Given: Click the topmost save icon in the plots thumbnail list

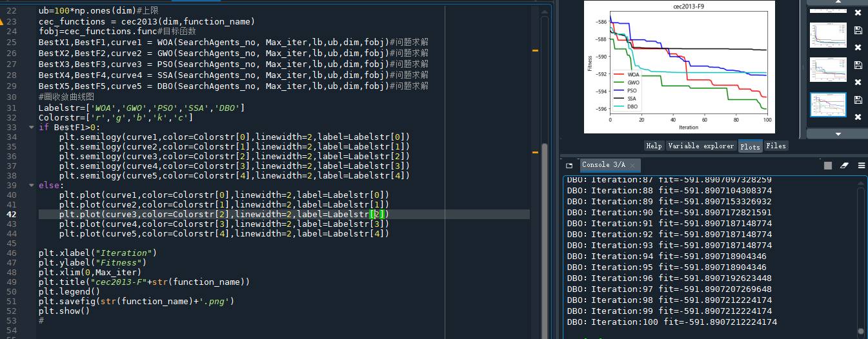Looking at the screenshot, I should pyautogui.click(x=858, y=30).
